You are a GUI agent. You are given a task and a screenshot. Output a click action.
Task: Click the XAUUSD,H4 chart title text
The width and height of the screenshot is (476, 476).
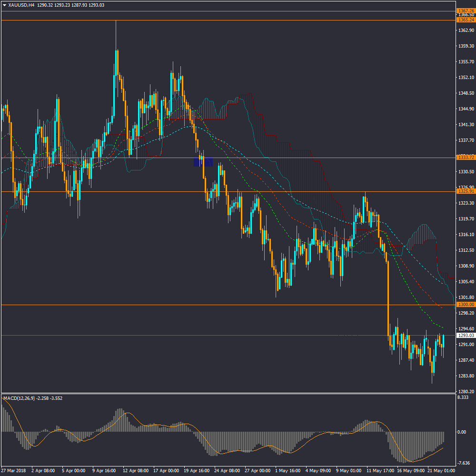coord(21,5)
